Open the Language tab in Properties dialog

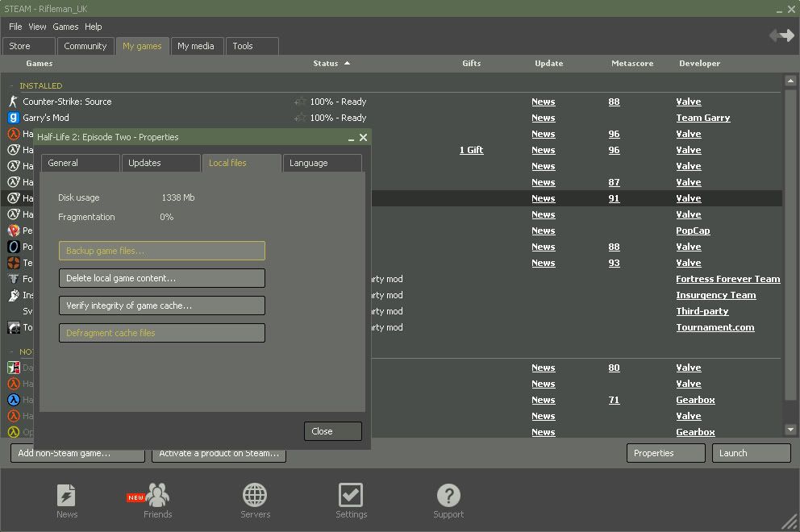point(322,163)
